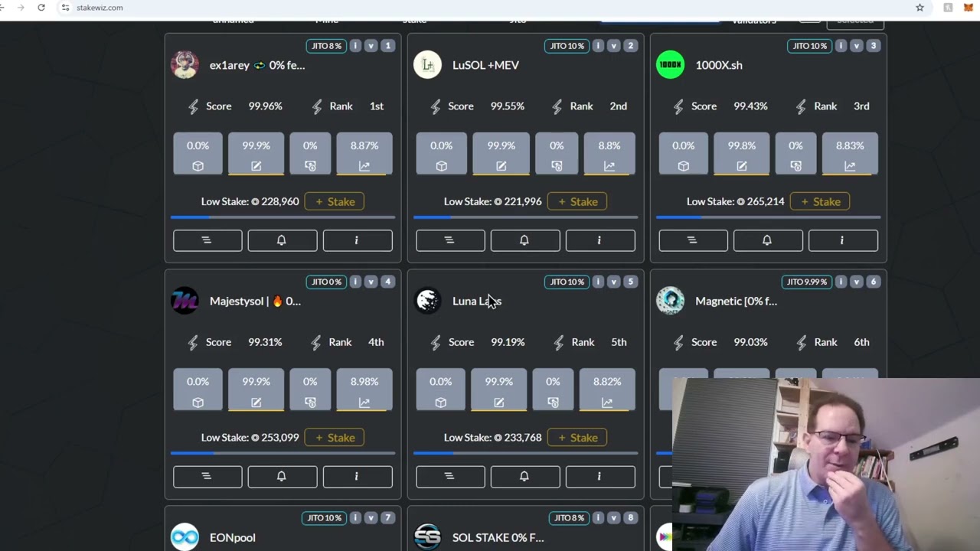Click the v badge on LuSOL card

[x=613, y=46]
